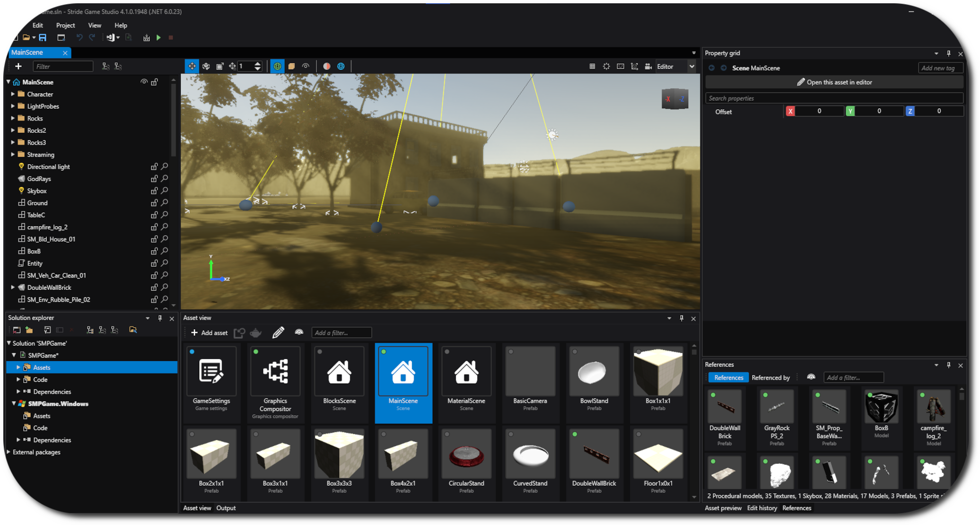Toggle the half-circle lighting preview icon
This screenshot has width=980, height=525.
click(327, 66)
